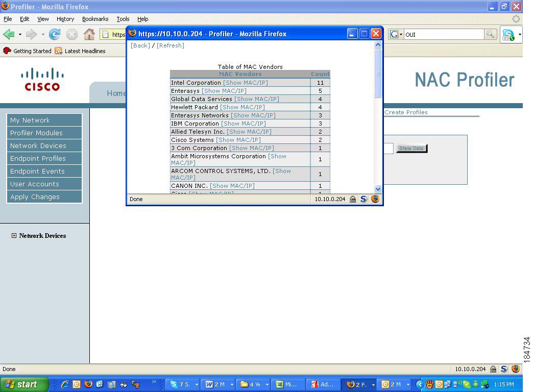The image size is (533, 392).
Task: Click the Firefox icon in popup status bar
Action: 375,199
